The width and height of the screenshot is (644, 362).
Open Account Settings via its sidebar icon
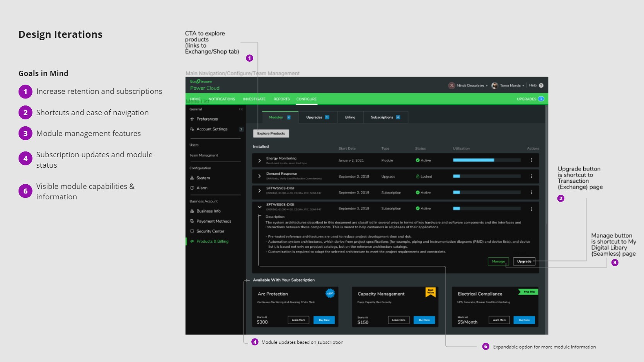(192, 129)
